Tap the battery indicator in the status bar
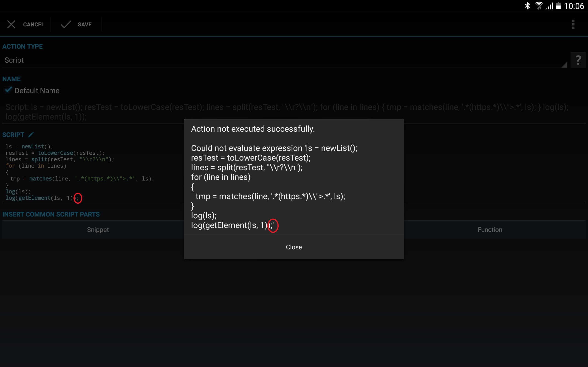Image resolution: width=588 pixels, height=367 pixels. (x=558, y=6)
